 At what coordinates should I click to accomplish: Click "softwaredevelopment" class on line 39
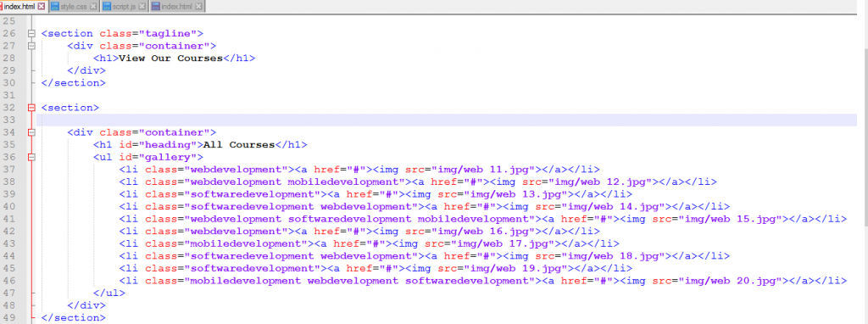coord(253,194)
